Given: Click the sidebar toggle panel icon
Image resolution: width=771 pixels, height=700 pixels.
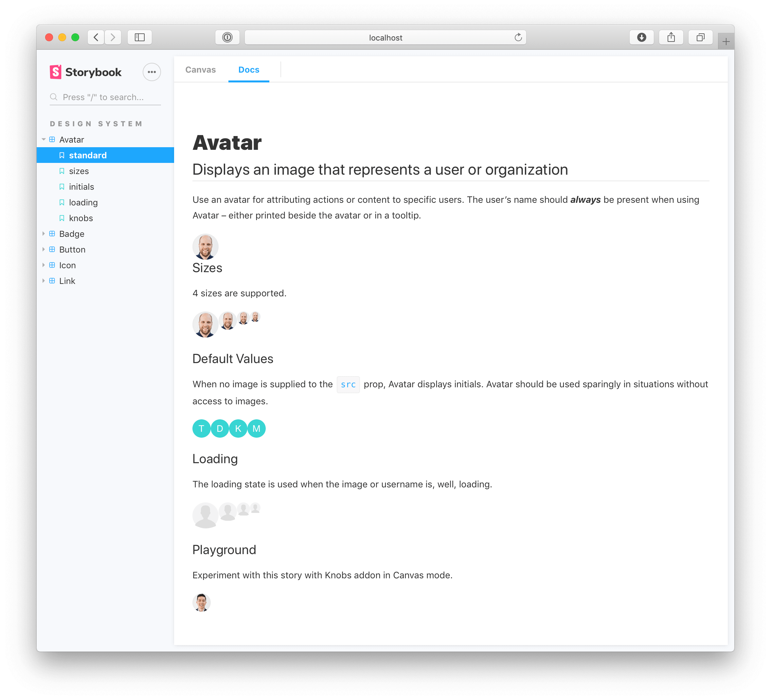Looking at the screenshot, I should 140,37.
